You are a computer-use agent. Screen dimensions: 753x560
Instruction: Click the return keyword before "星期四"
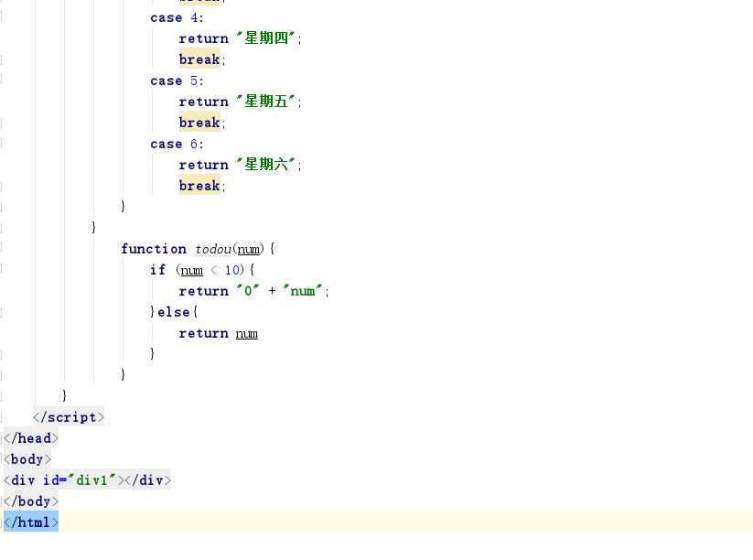(204, 39)
